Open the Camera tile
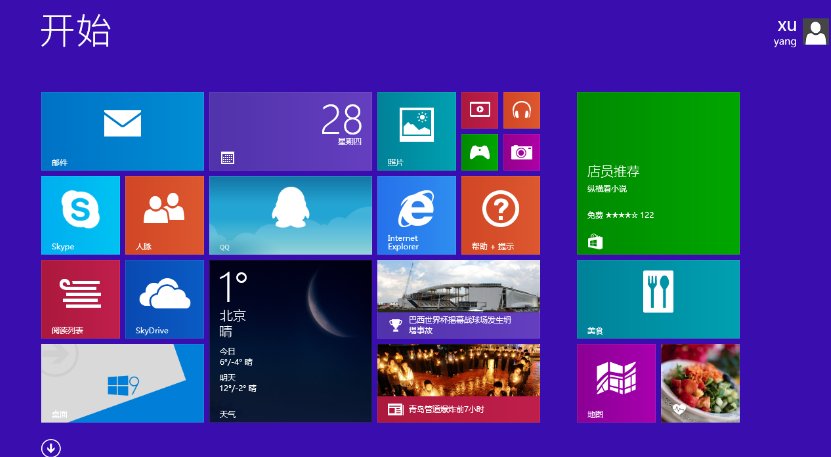This screenshot has height=457, width=831. tap(521, 152)
